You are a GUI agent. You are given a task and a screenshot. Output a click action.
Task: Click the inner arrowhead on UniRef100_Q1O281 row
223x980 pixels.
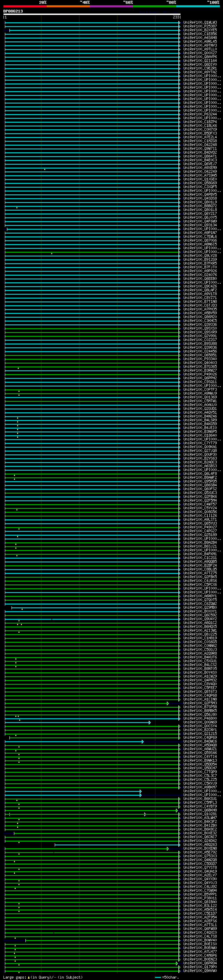(145, 814)
